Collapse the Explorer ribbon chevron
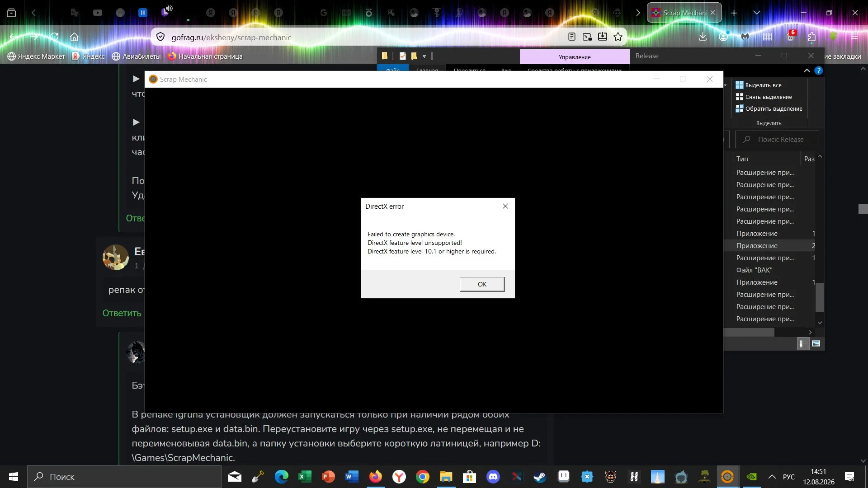868x488 pixels. (807, 70)
